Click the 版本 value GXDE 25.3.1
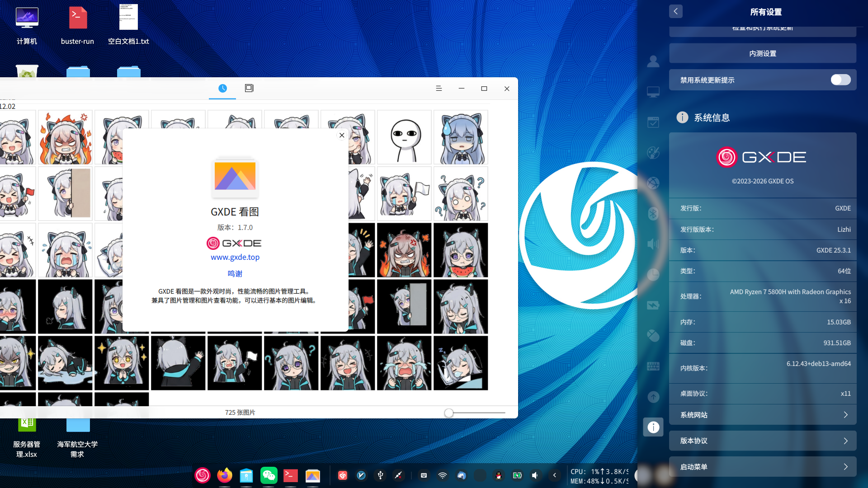 833,250
